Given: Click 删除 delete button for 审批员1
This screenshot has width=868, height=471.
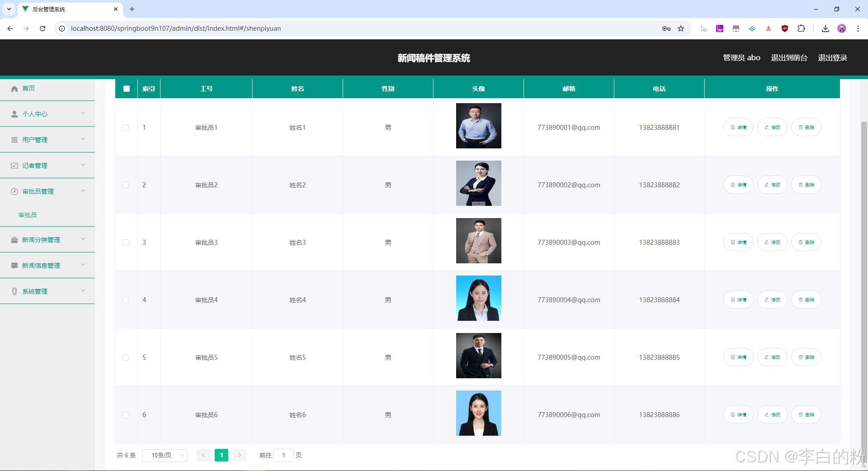Looking at the screenshot, I should click(x=806, y=127).
